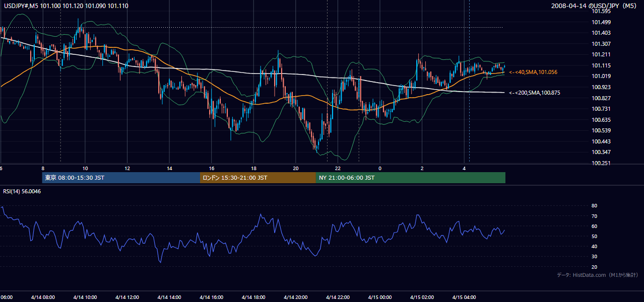This screenshot has height=302, width=644.
Task: Click the bottom time label 4/14 16:00
Action: click(211, 297)
